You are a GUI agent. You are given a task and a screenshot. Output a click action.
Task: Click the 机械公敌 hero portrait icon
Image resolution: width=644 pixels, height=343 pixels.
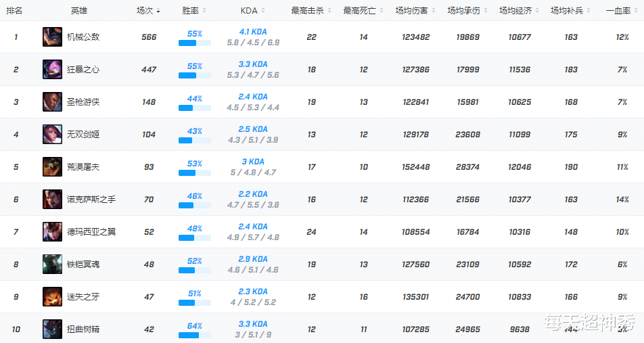point(52,37)
